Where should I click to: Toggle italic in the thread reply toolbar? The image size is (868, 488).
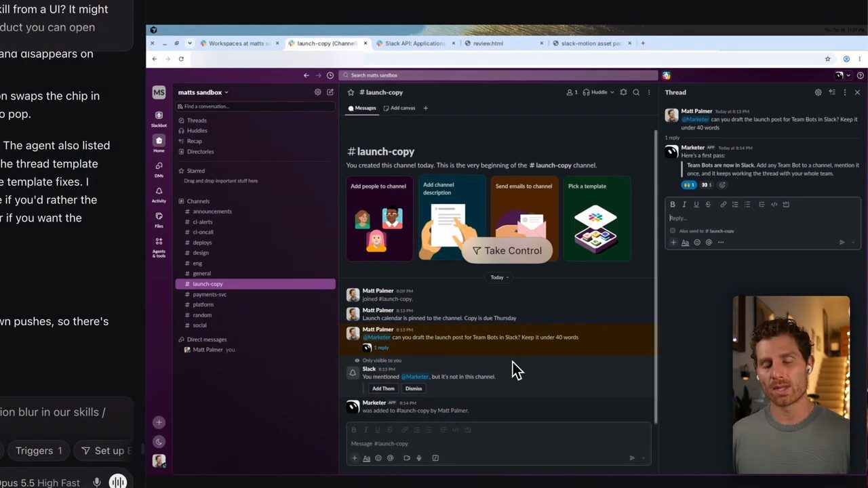684,204
